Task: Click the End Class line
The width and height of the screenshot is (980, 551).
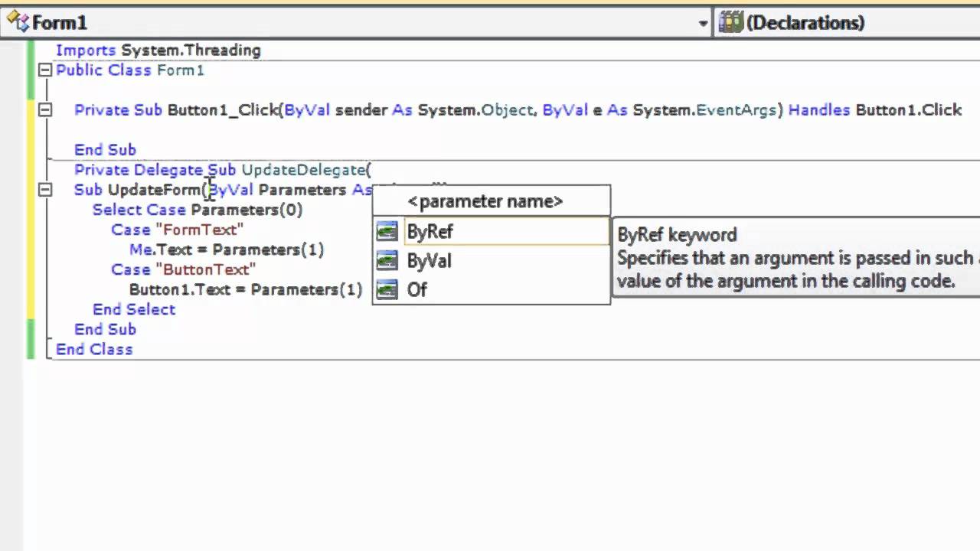Action: point(94,348)
